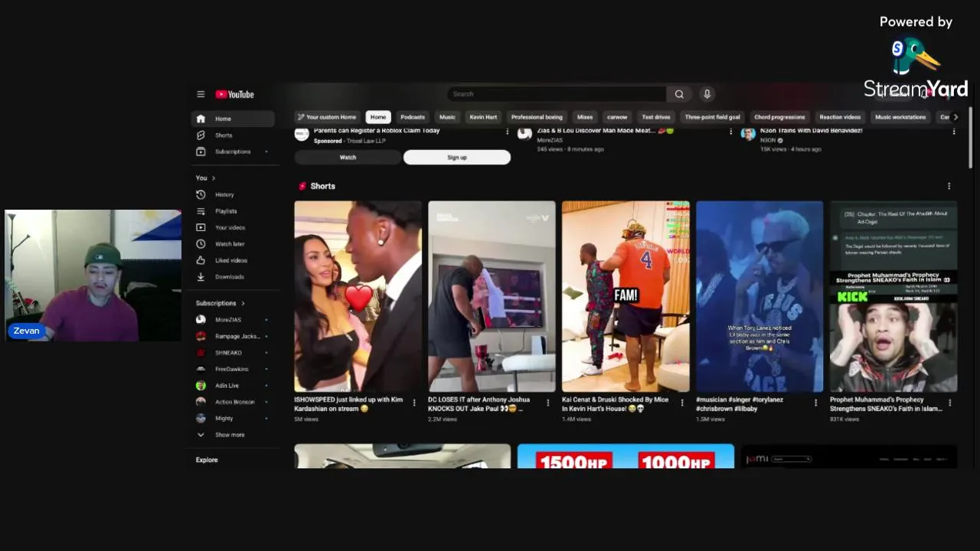This screenshot has height=551, width=980.
Task: Open options for the ZIAS & B Lou video
Action: [730, 132]
